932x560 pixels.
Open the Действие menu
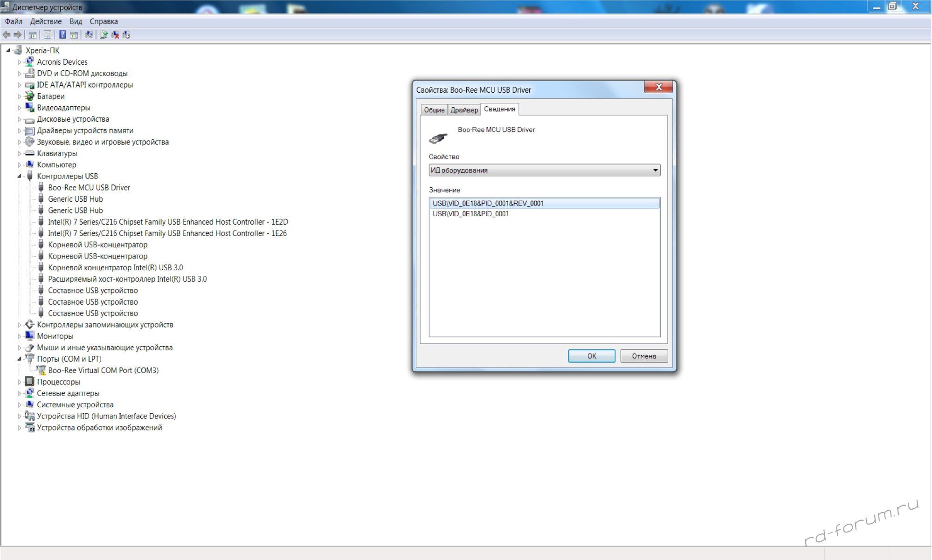coord(46,21)
